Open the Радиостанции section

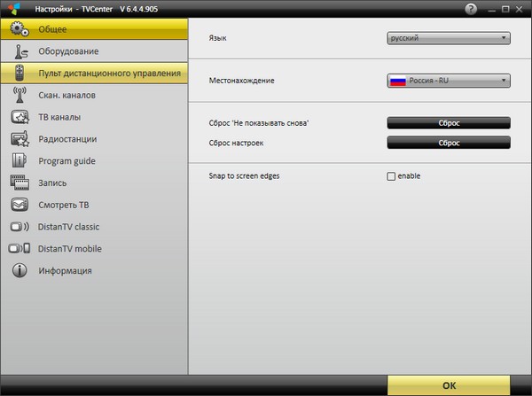pyautogui.click(x=94, y=139)
